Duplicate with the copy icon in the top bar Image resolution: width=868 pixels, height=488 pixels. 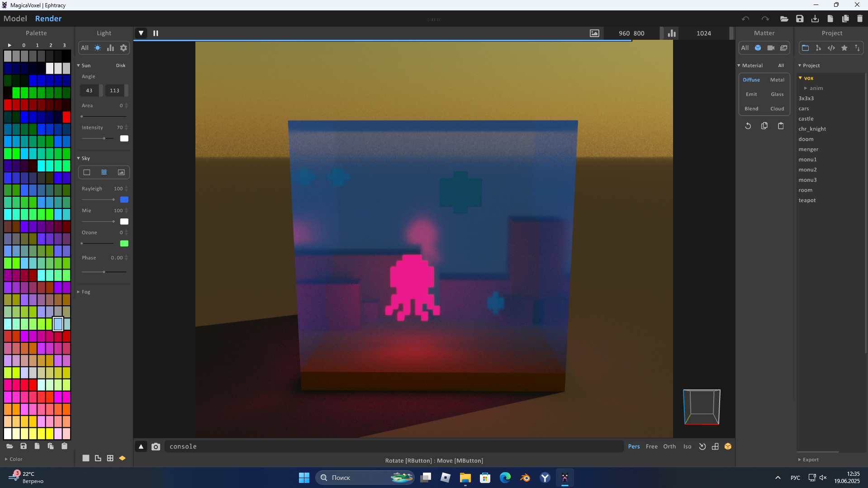click(845, 19)
